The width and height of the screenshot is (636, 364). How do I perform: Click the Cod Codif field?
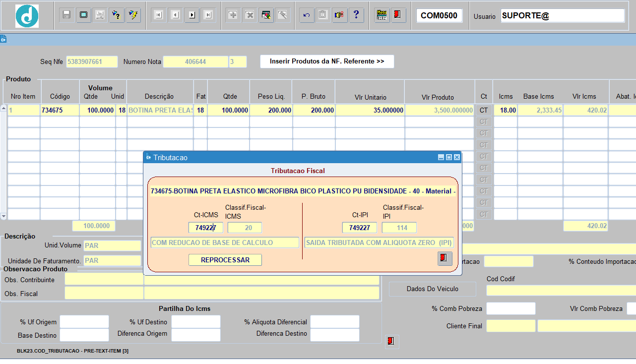[561, 290]
